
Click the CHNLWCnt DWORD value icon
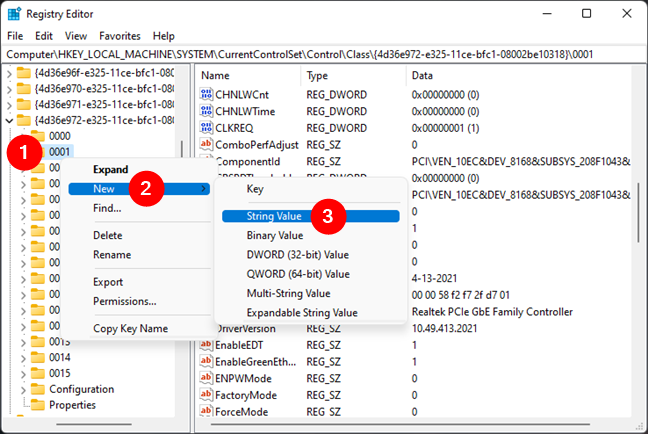tap(206, 94)
